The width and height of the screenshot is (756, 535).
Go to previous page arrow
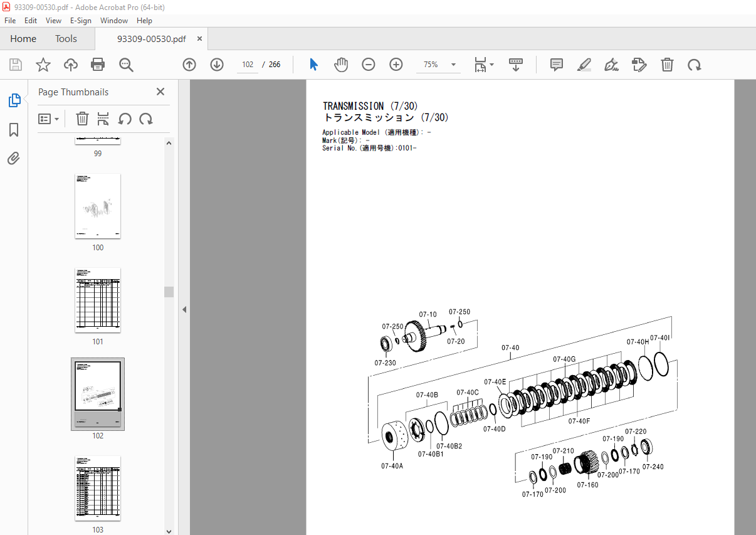[x=189, y=65]
